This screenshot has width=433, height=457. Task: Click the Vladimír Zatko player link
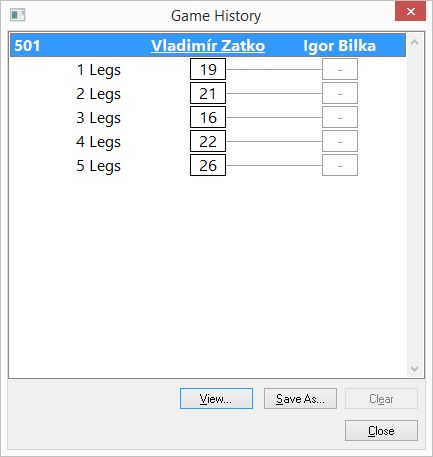point(208,46)
